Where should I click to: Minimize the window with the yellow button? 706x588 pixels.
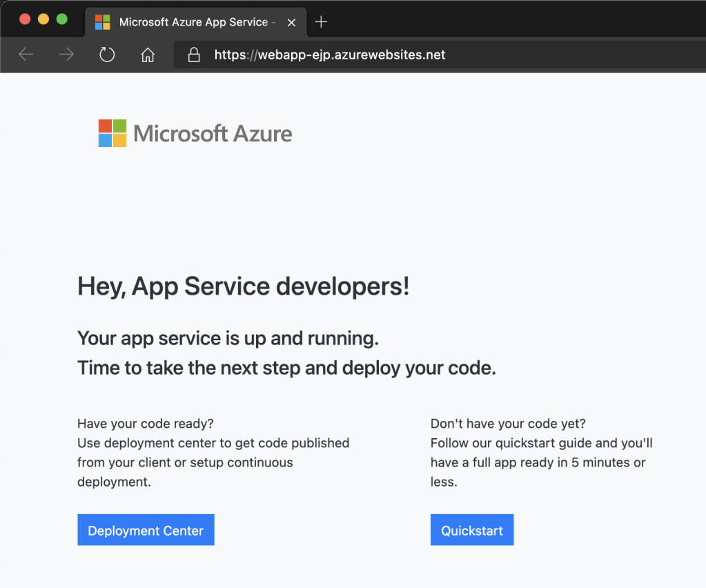43,19
